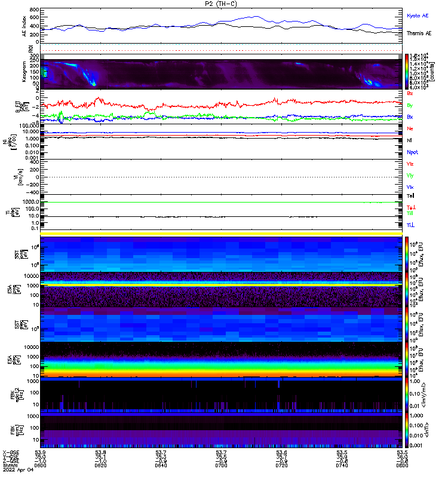Click the "hhmm" row label

coord(10,465)
